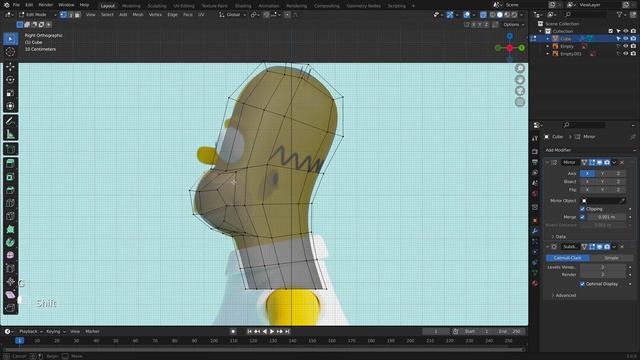This screenshot has height=360, width=640.
Task: Select the Annotate tool
Action: 10,121
